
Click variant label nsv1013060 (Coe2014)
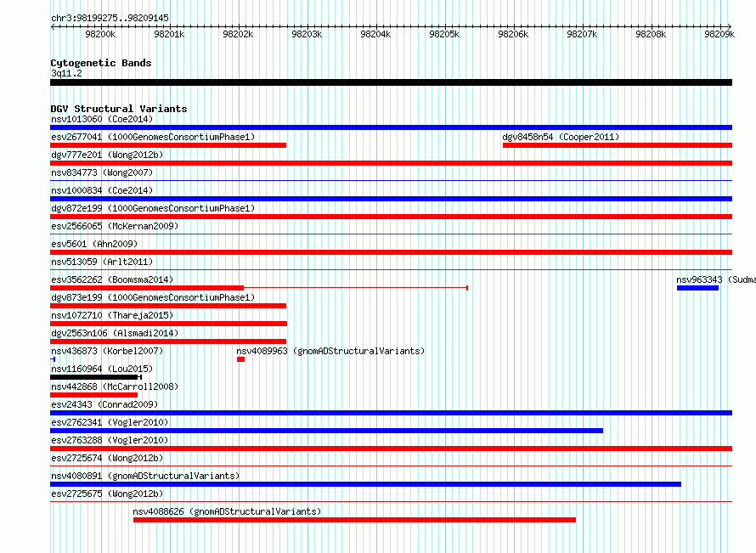tap(102, 119)
